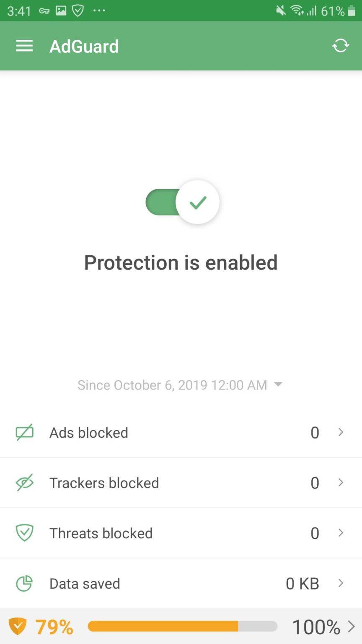Tap the Threats blocked shield icon
362x644 pixels.
25,533
